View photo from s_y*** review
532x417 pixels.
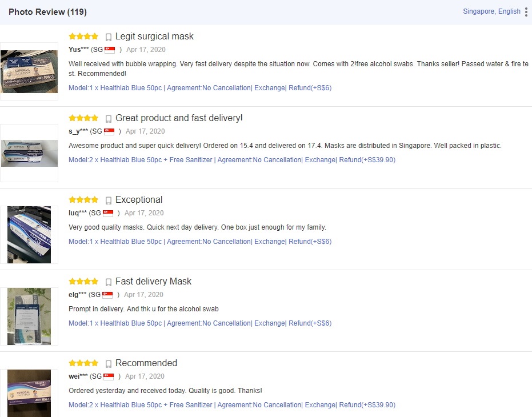29,153
